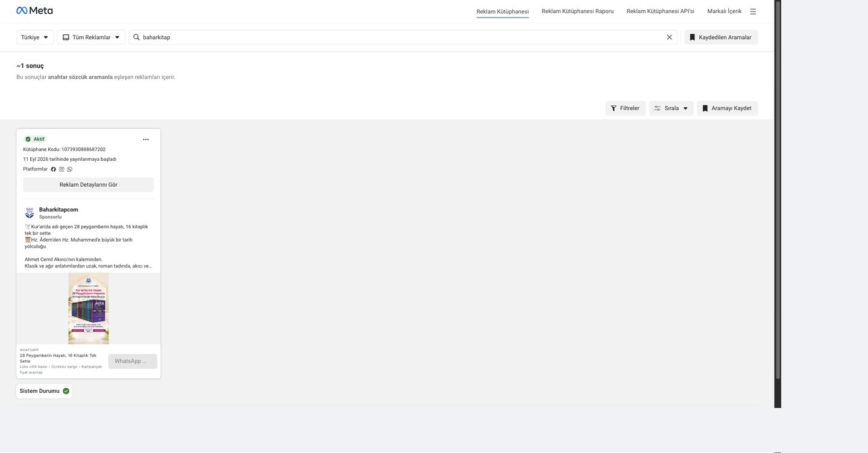Open the Sistem Durumu status button
The image size is (868, 453).
tap(45, 391)
